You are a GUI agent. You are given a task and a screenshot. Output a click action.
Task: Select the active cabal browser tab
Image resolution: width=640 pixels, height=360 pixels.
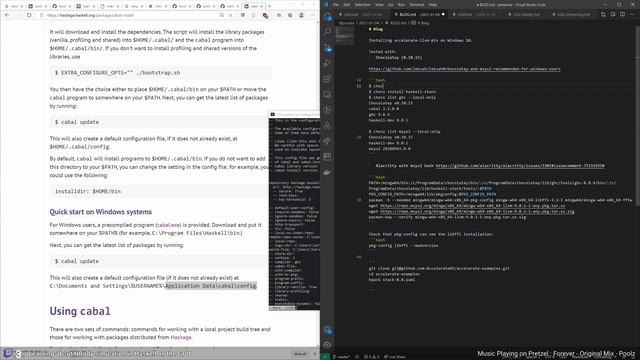pyautogui.click(x=253, y=6)
